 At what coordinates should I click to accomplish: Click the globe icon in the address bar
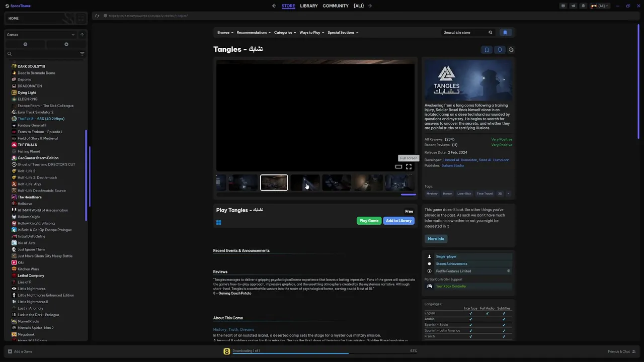[x=106, y=16]
